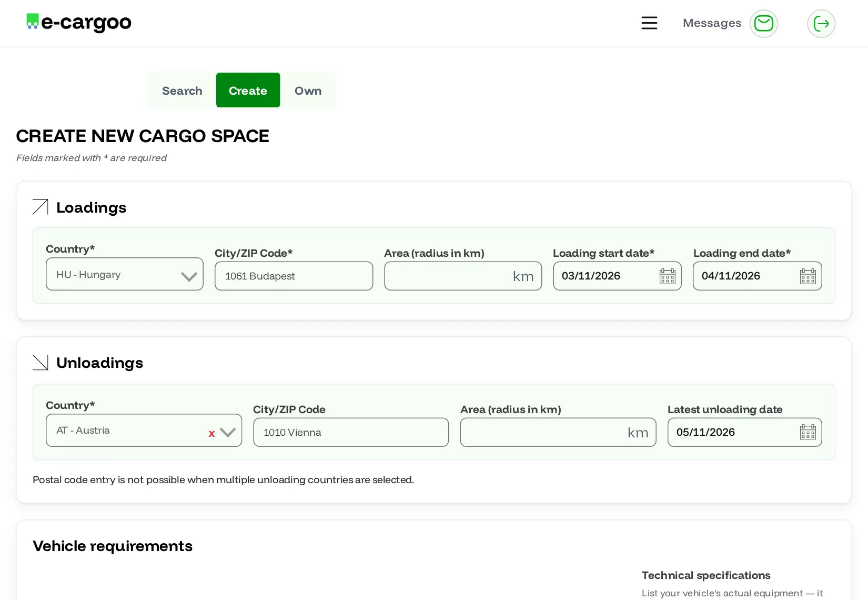The width and height of the screenshot is (868, 600).
Task: Click the Loadings area radius km field
Action: [463, 276]
